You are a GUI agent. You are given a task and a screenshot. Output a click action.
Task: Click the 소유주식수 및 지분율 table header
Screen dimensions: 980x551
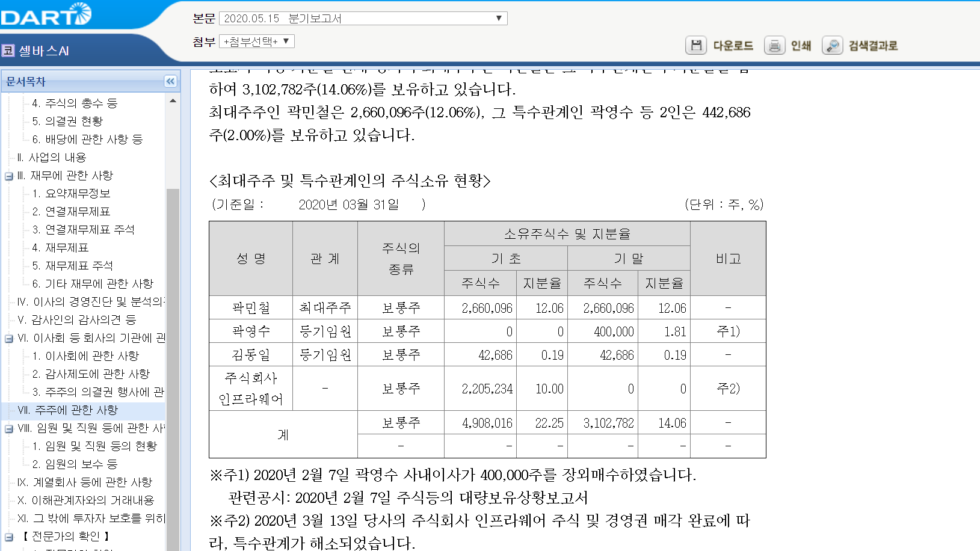[x=567, y=234]
